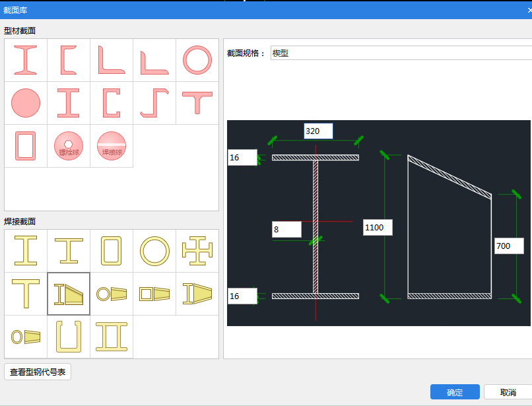Choose the tapered round tube section
Viewport: 532px width, 406px height.
coord(112,294)
